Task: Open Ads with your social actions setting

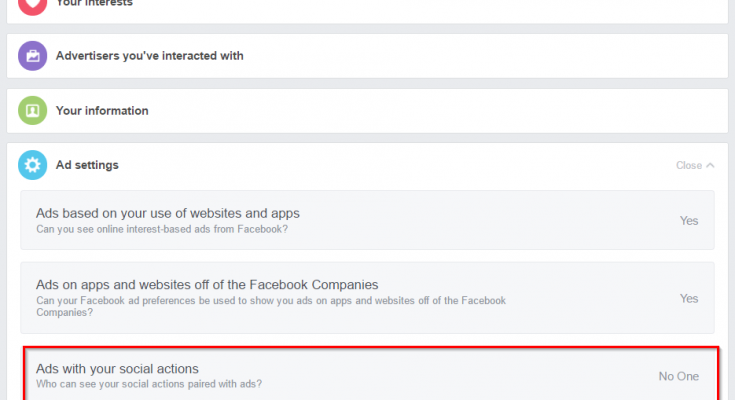Action: pyautogui.click(x=124, y=369)
